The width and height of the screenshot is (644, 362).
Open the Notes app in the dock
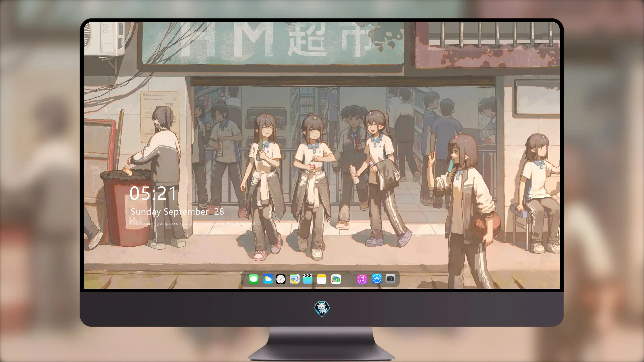321,279
